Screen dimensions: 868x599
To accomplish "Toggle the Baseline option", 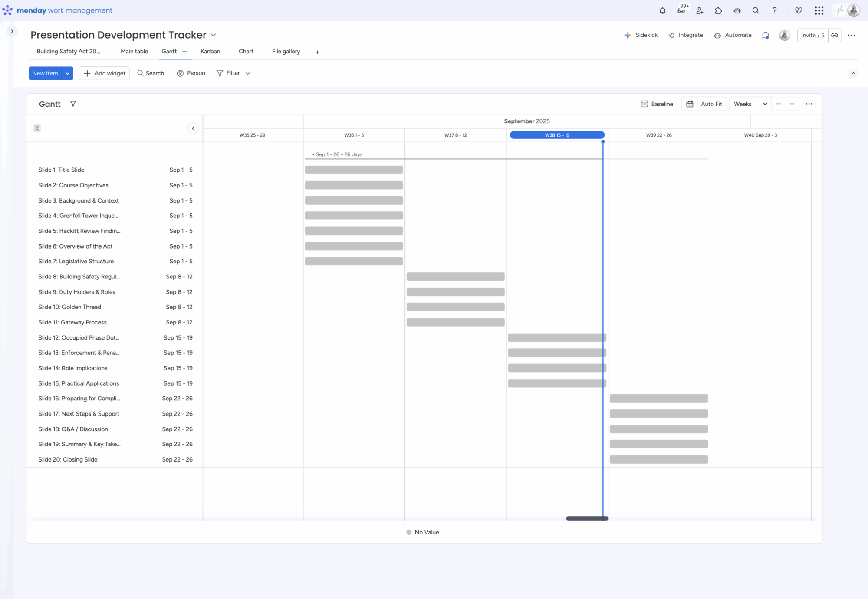I will pyautogui.click(x=657, y=104).
